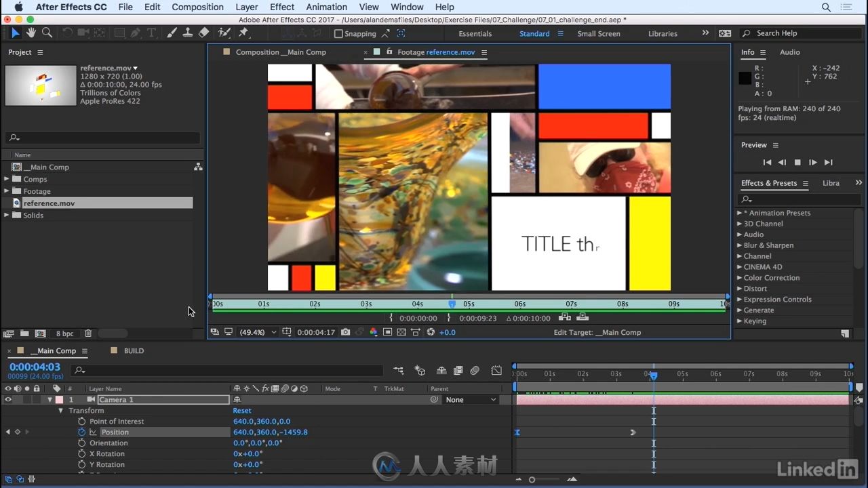The width and height of the screenshot is (868, 488).
Task: Open the Animation menu
Action: tap(326, 7)
